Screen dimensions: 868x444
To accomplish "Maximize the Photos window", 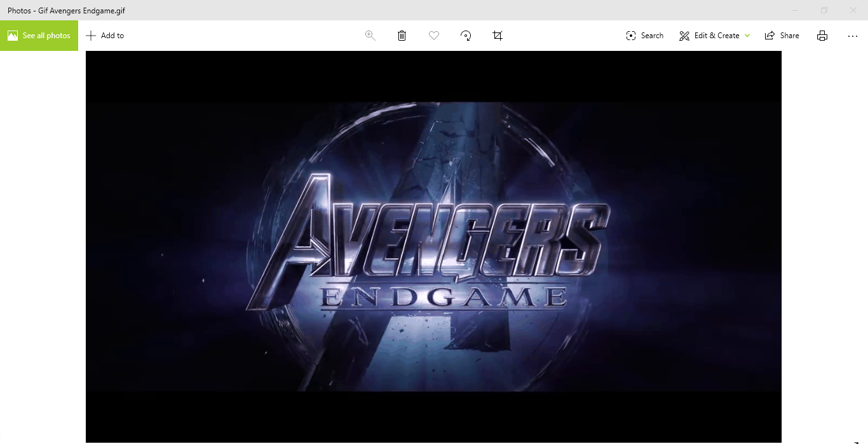I will pos(824,10).
